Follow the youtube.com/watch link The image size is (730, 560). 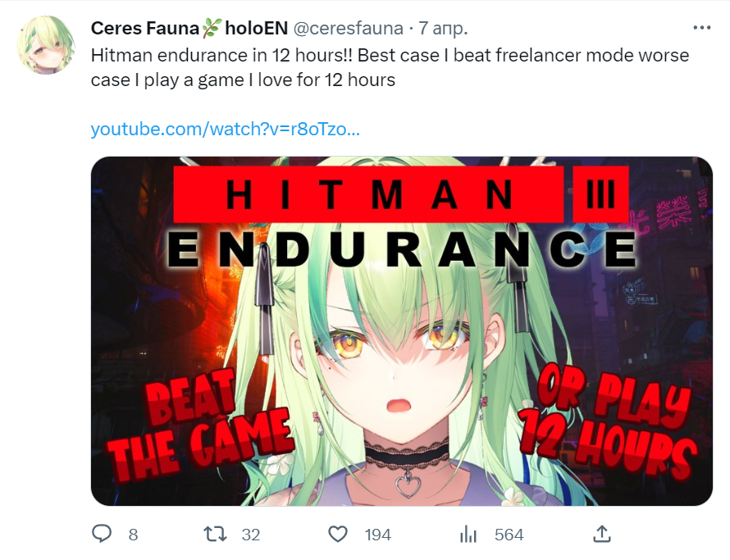[226, 129]
